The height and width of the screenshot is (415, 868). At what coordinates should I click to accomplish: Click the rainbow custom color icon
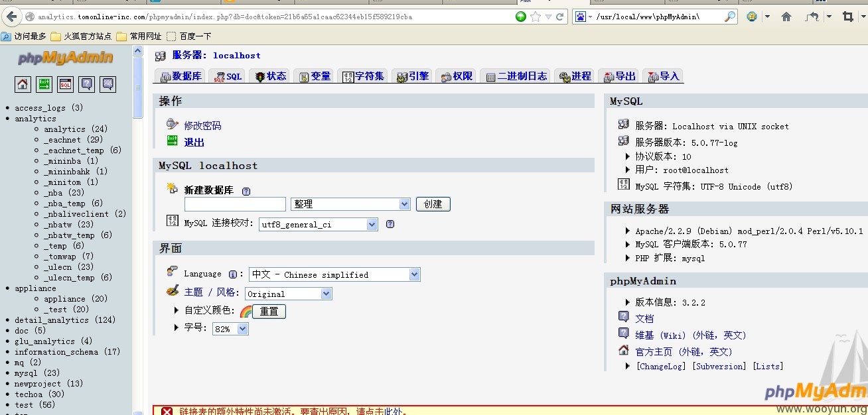click(x=246, y=311)
